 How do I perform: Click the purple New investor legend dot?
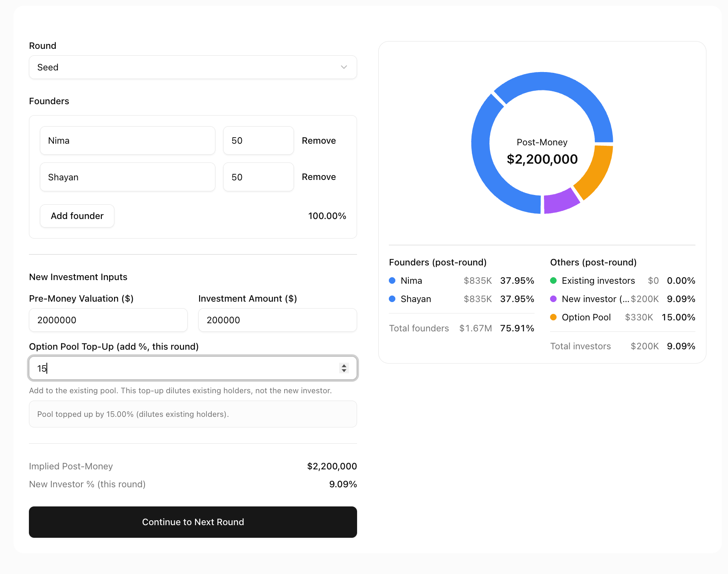[x=553, y=299]
